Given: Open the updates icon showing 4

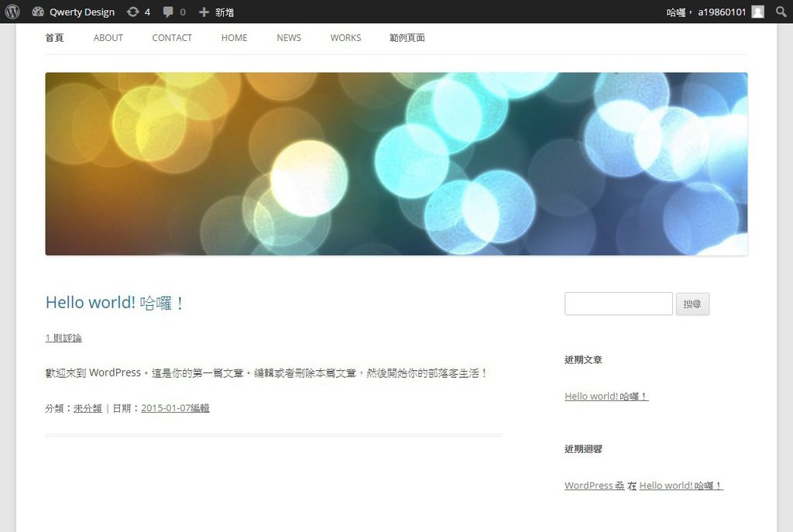Looking at the screenshot, I should [139, 12].
